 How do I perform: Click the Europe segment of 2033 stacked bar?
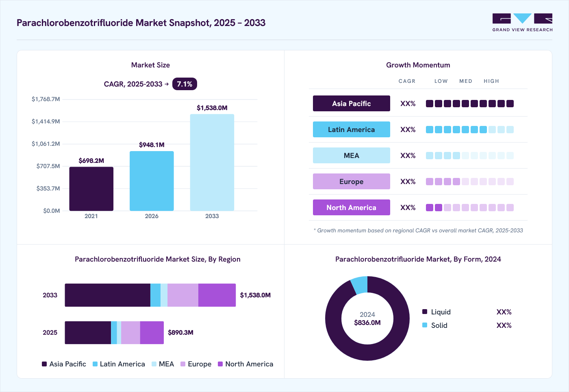pos(183,295)
